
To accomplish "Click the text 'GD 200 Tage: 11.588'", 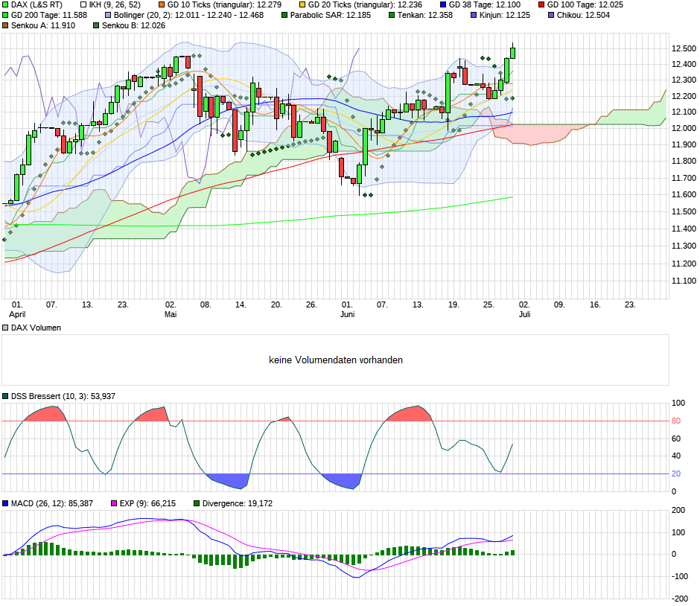I will 49,15.
